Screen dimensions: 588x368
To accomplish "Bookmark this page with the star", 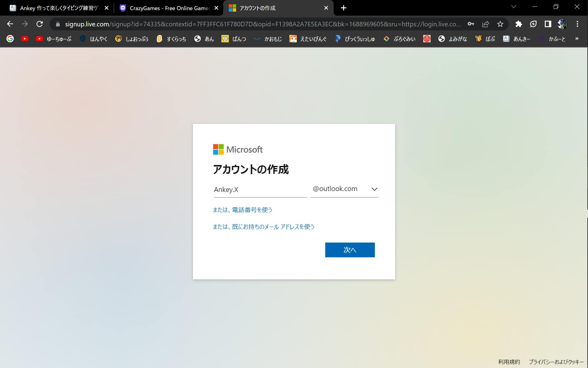I will (x=500, y=24).
